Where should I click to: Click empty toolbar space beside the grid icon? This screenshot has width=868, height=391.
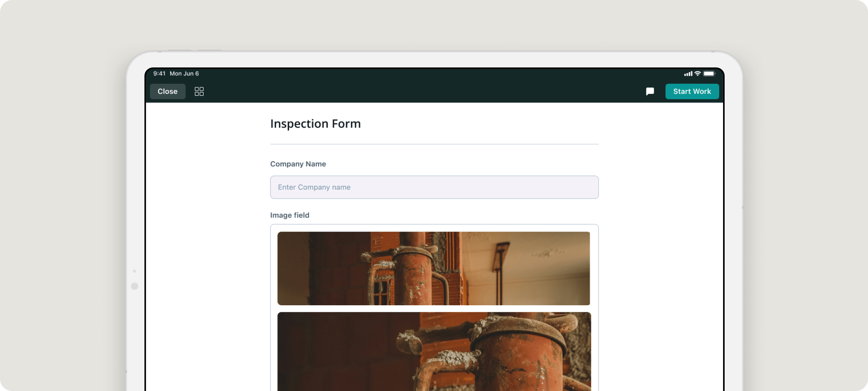(x=387, y=92)
